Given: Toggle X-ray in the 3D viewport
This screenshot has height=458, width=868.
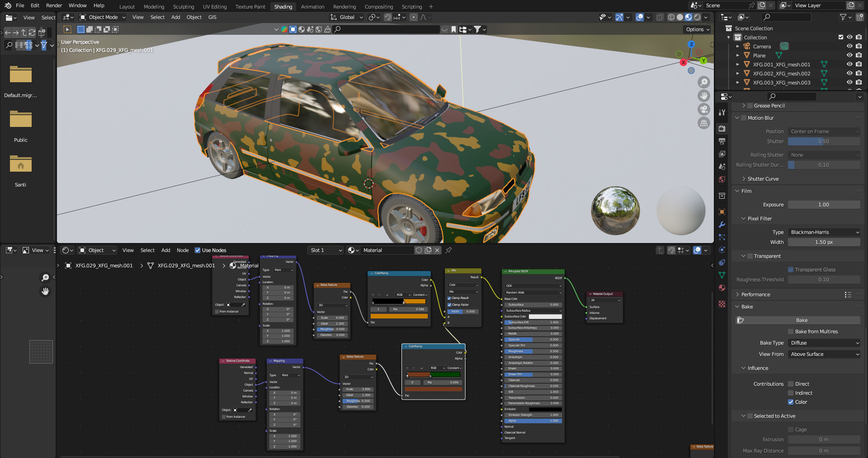Looking at the screenshot, I should [660, 17].
